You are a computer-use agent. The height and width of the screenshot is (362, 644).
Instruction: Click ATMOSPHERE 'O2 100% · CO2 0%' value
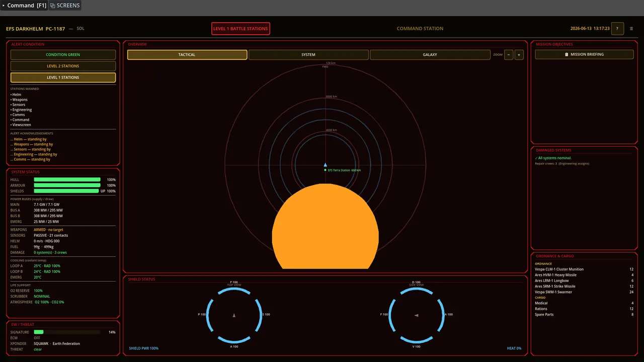coord(49,302)
